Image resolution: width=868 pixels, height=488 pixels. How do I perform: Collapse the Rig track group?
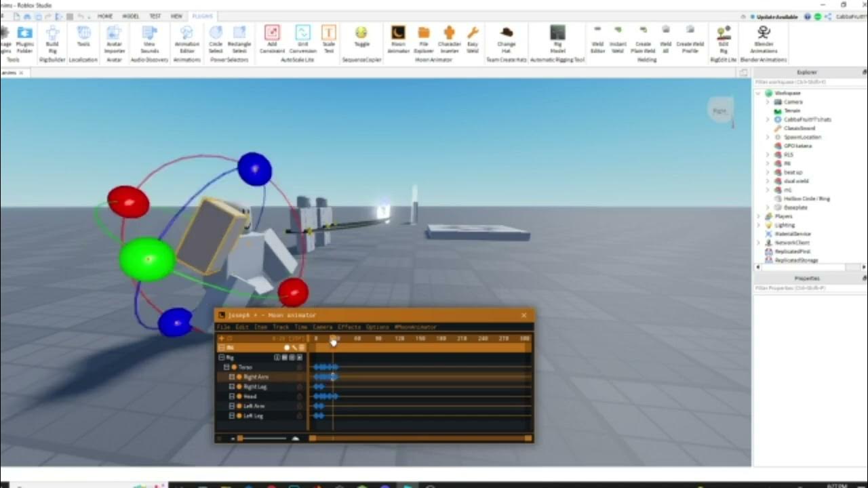coord(221,357)
